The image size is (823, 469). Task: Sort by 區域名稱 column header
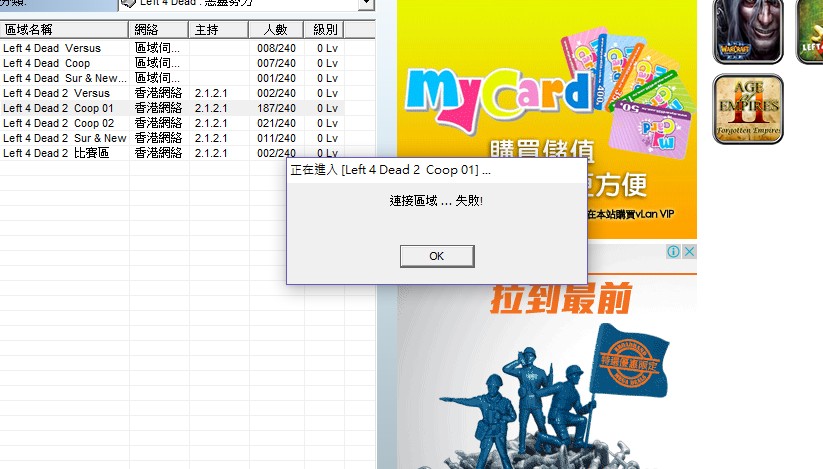(64, 30)
